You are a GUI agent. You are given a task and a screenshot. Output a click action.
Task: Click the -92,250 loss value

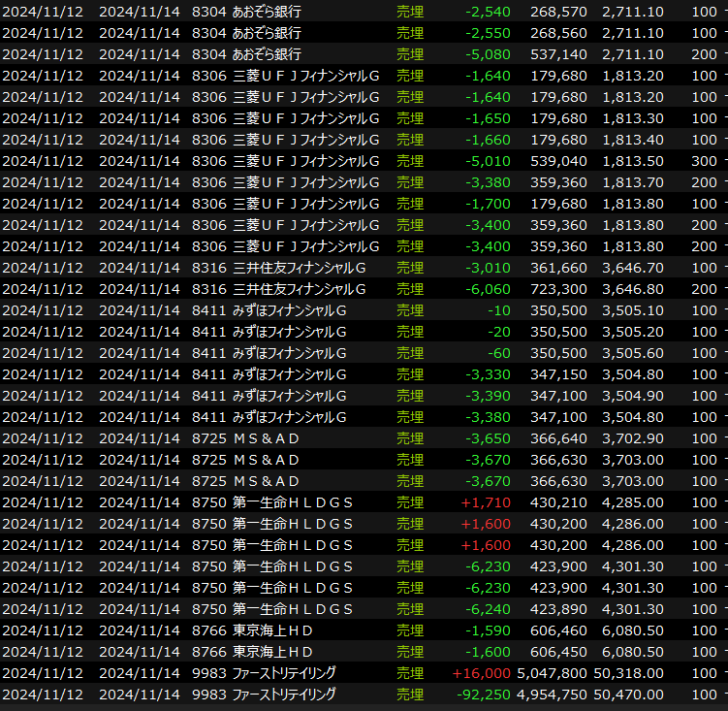(484, 695)
